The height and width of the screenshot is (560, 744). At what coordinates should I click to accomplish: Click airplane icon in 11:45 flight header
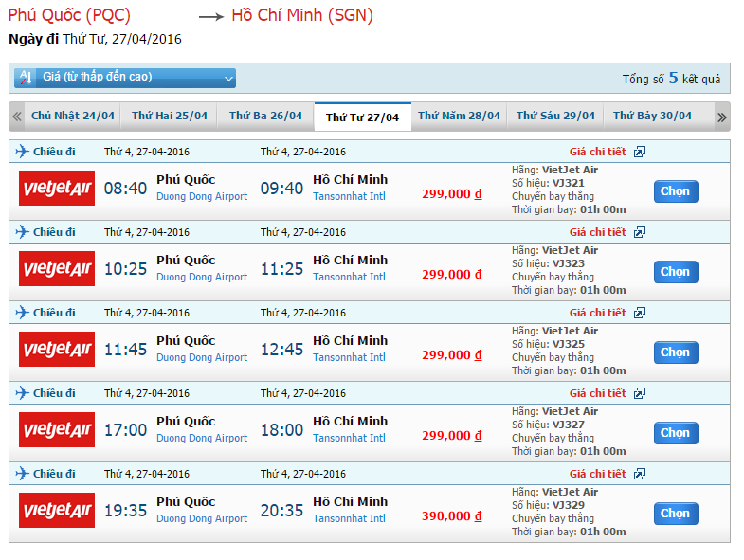pyautogui.click(x=22, y=313)
